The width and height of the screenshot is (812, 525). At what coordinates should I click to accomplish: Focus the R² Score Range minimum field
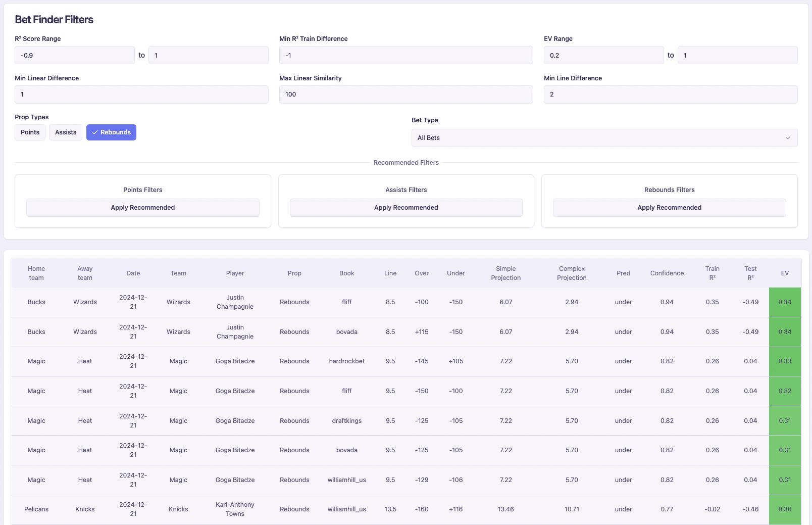tap(75, 55)
